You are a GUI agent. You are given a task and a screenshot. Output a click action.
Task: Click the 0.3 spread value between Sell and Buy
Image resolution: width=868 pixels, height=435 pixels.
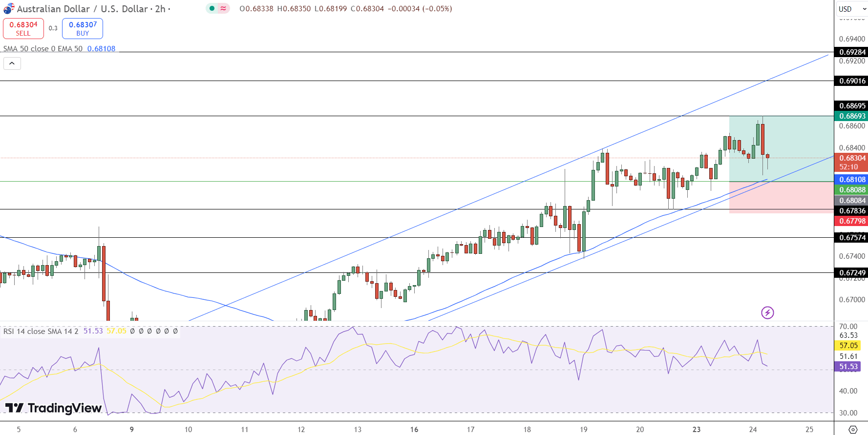pos(53,28)
